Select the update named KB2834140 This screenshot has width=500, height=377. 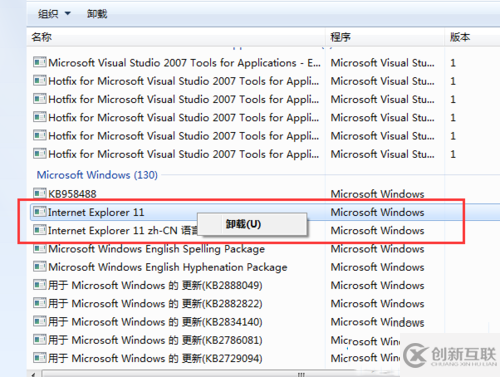click(155, 322)
